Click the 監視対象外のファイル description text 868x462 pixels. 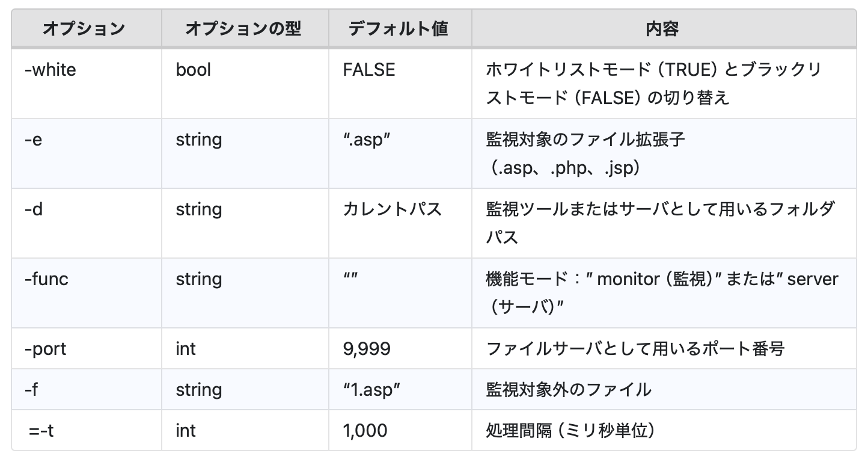coord(568,390)
